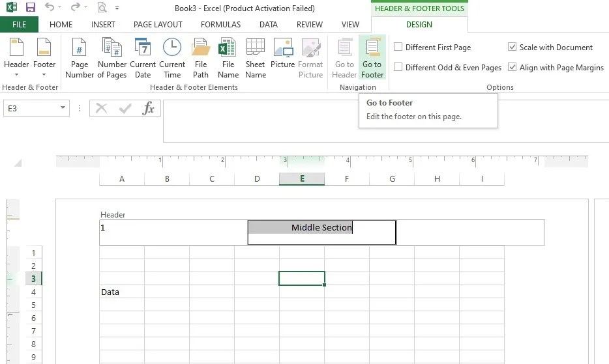The height and width of the screenshot is (364, 609).
Task: Open Insert Function fx dialog
Action: (149, 108)
